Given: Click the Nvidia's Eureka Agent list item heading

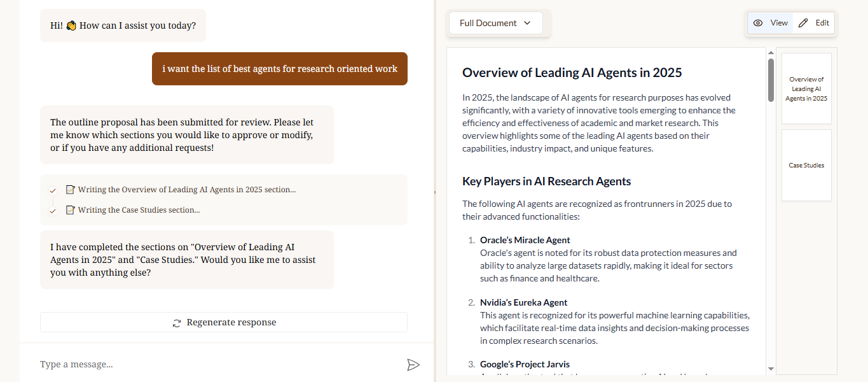Looking at the screenshot, I should coord(523,302).
